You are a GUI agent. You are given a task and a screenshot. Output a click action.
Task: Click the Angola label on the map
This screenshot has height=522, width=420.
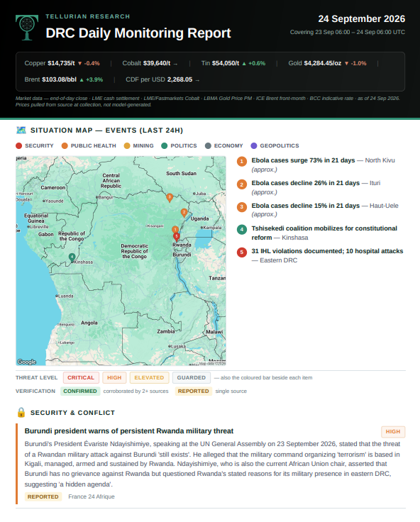tap(89, 323)
